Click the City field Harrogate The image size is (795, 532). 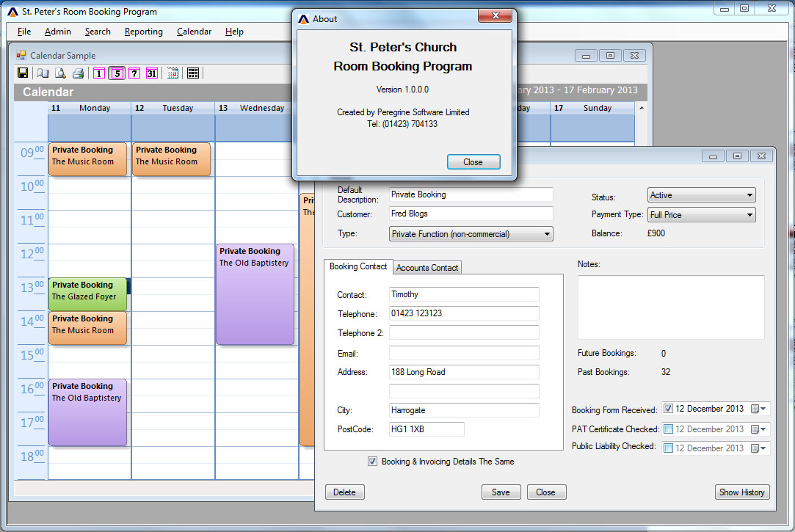pos(464,410)
